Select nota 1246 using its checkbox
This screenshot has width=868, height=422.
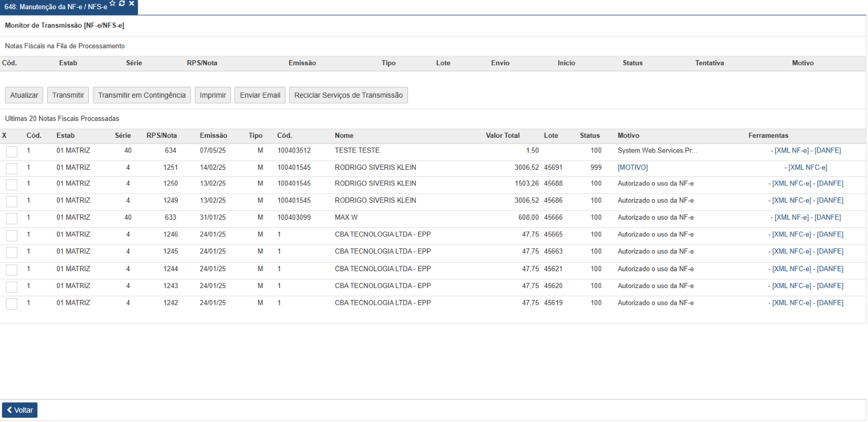point(11,235)
